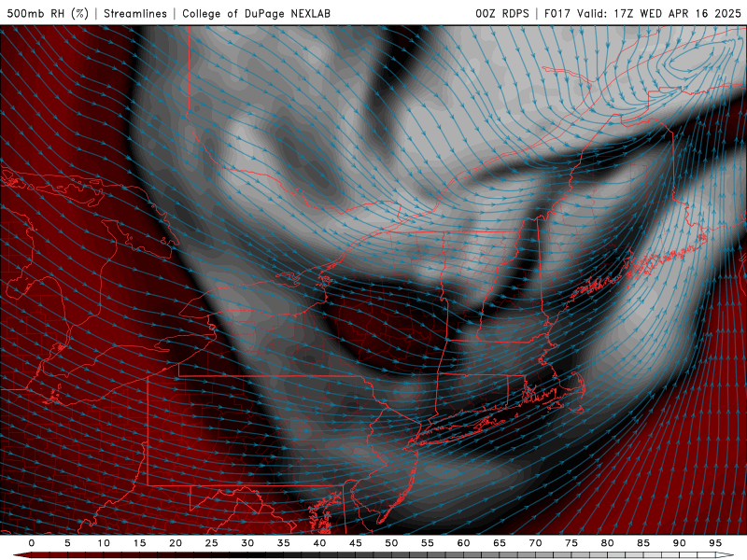The width and height of the screenshot is (747, 560).
Task: Click the colorbar label "85"
Action: point(643,543)
